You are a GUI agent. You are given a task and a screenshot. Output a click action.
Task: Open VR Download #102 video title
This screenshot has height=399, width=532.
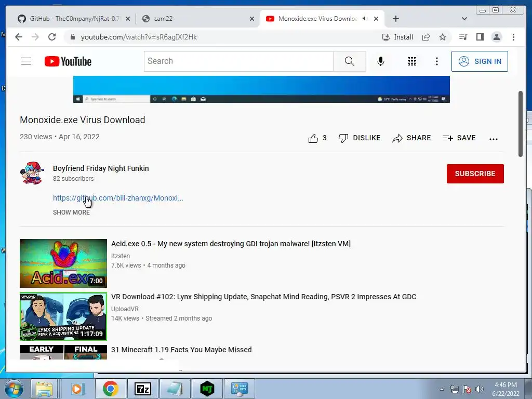(263, 297)
